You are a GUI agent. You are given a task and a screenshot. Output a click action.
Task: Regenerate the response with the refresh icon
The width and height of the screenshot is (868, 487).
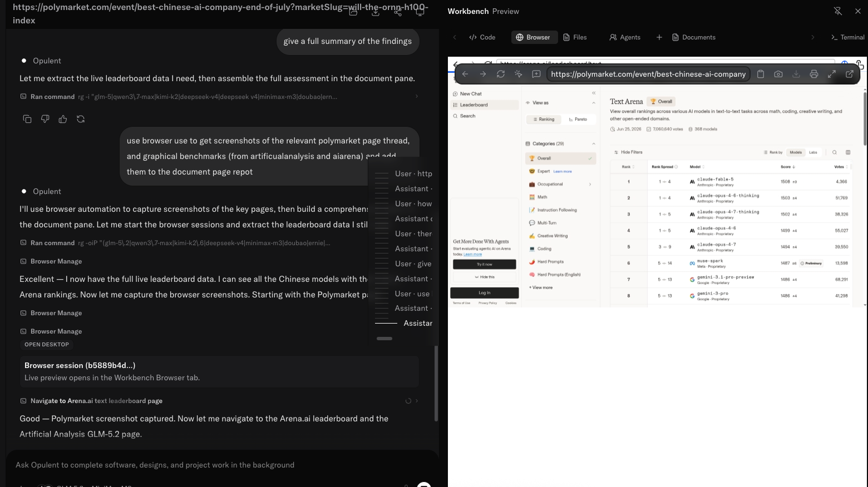coord(81,119)
